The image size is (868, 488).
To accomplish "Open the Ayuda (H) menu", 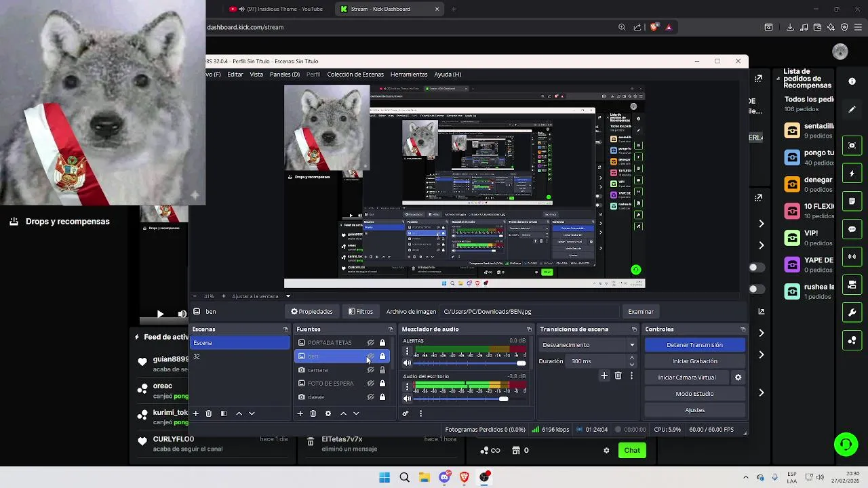I will click(x=448, y=75).
